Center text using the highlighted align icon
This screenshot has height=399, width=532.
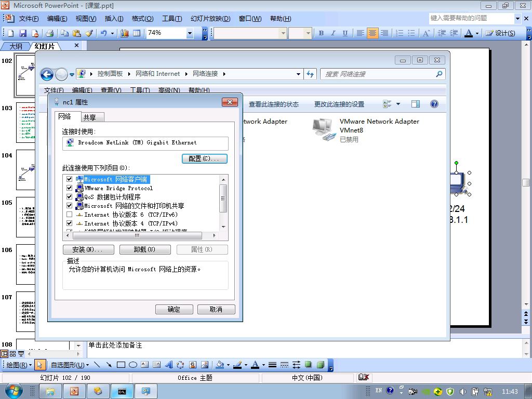pos(372,33)
